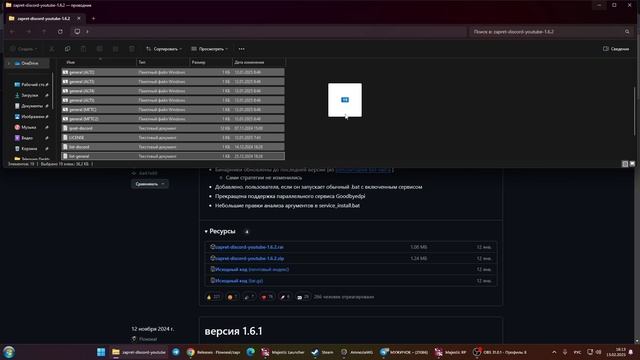
Task: Select the general (ALT4) batch file
Action: (173, 91)
